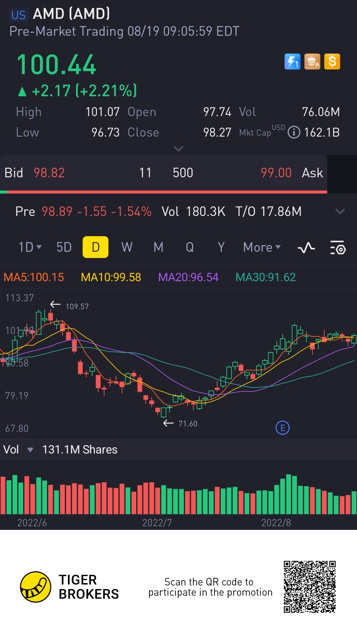Tap the yellow dollar sign icon
The image size is (357, 644).
tap(332, 62)
